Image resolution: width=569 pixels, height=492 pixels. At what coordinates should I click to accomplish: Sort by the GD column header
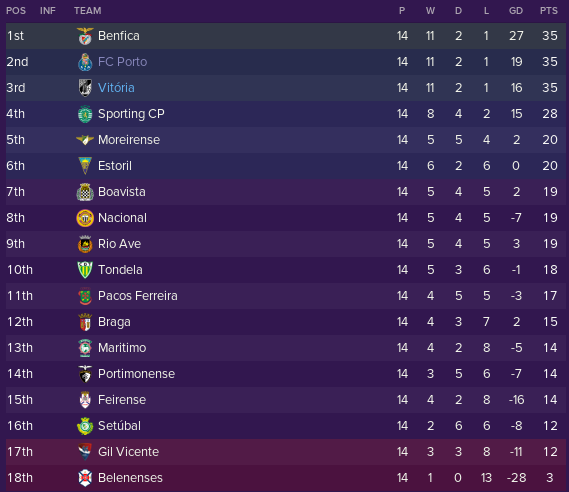516,11
